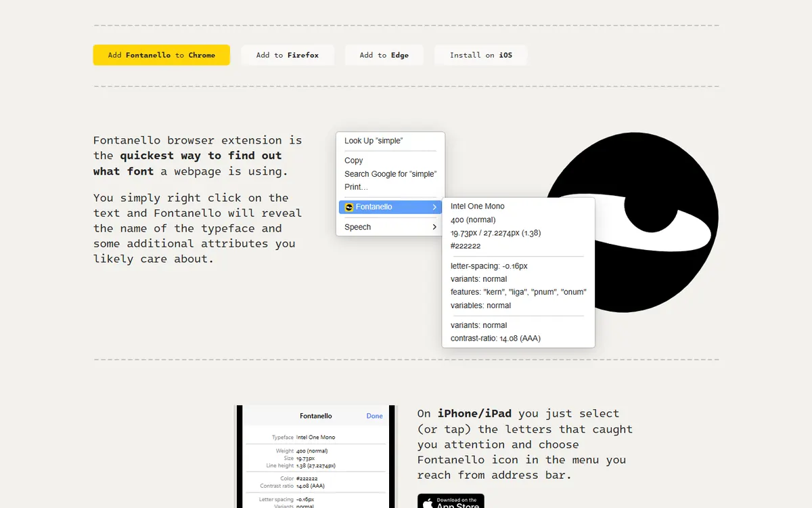Click the Add Fontanello to Chrome button

[x=161, y=55]
